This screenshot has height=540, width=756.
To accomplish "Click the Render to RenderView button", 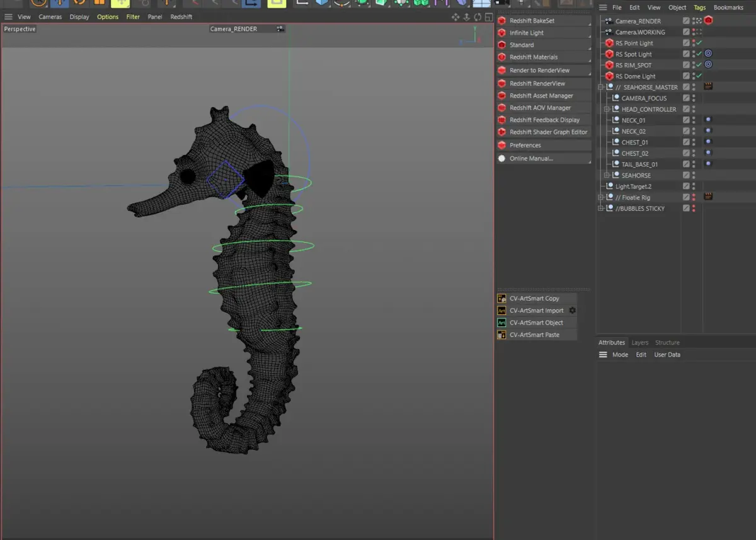I will pos(544,71).
